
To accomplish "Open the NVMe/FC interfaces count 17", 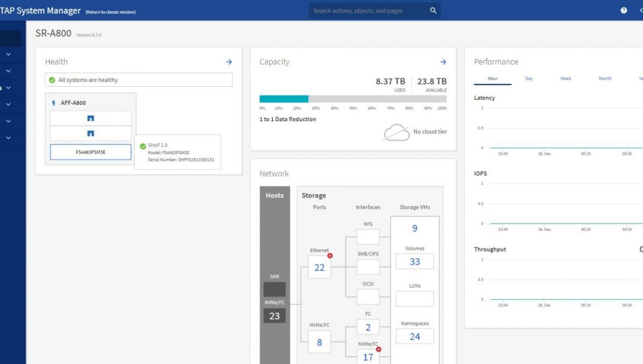I will [368, 357].
